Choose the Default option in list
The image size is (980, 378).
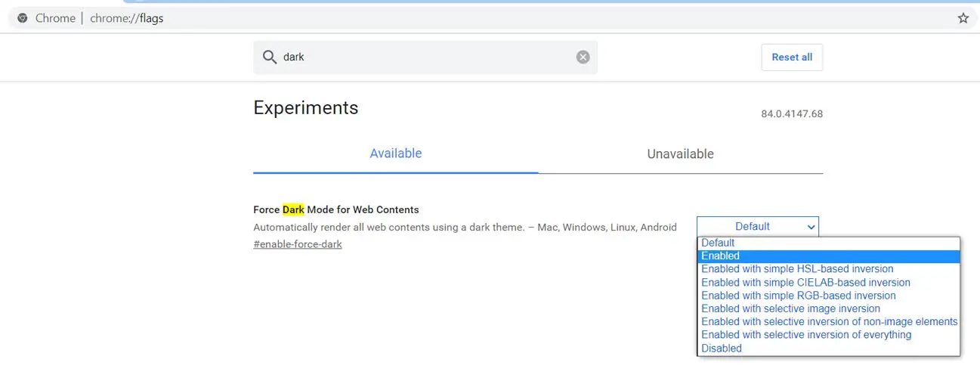click(828, 243)
